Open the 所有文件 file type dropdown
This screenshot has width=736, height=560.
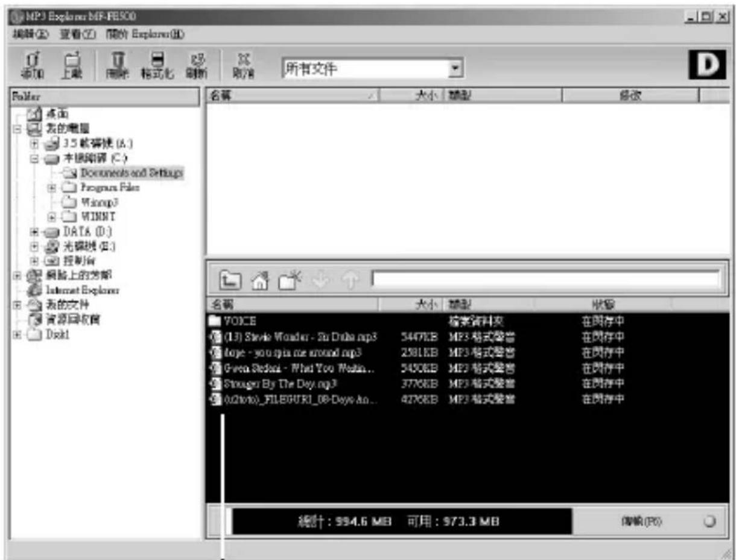457,69
